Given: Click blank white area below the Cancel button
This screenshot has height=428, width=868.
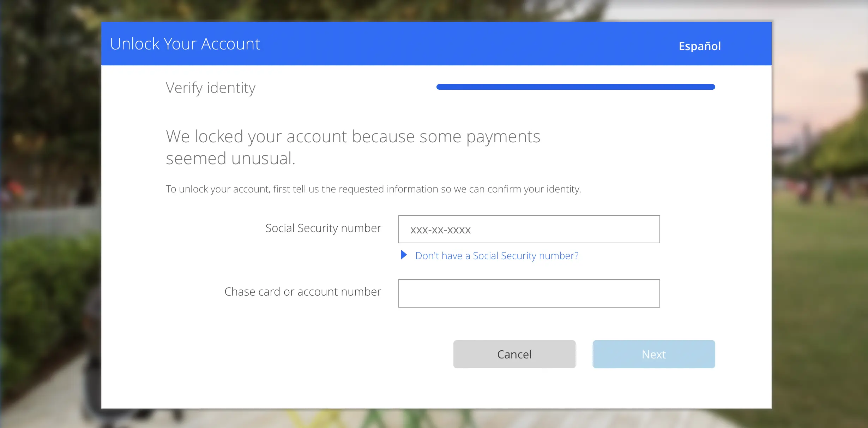Looking at the screenshot, I should tap(514, 388).
